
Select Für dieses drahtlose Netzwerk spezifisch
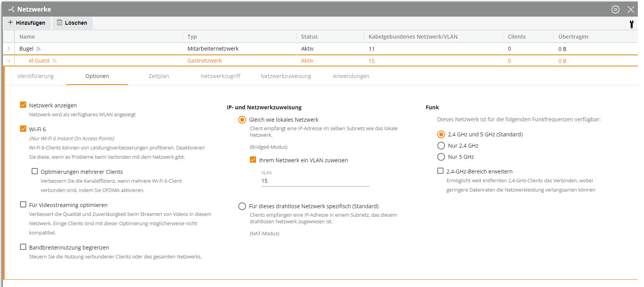(x=242, y=206)
